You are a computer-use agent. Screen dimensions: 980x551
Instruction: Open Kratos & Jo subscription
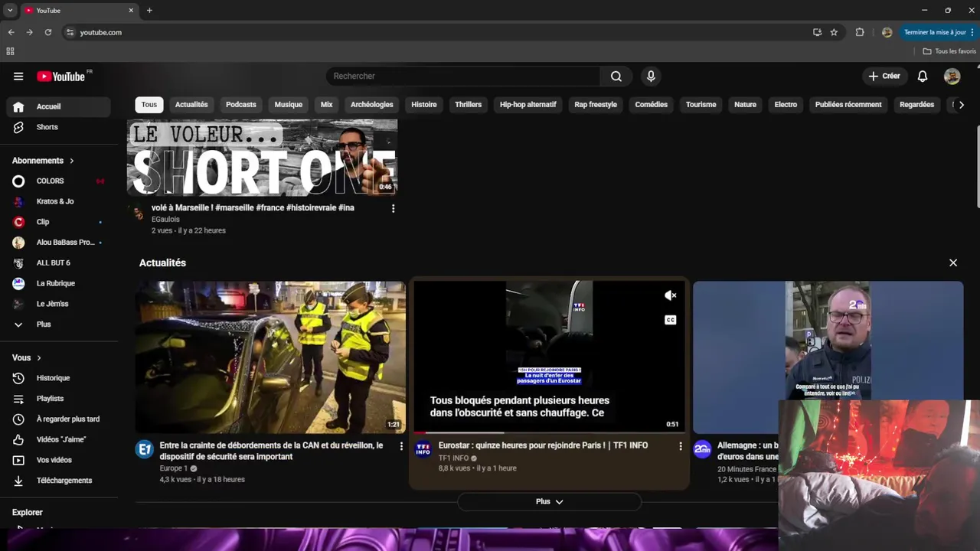(x=58, y=201)
